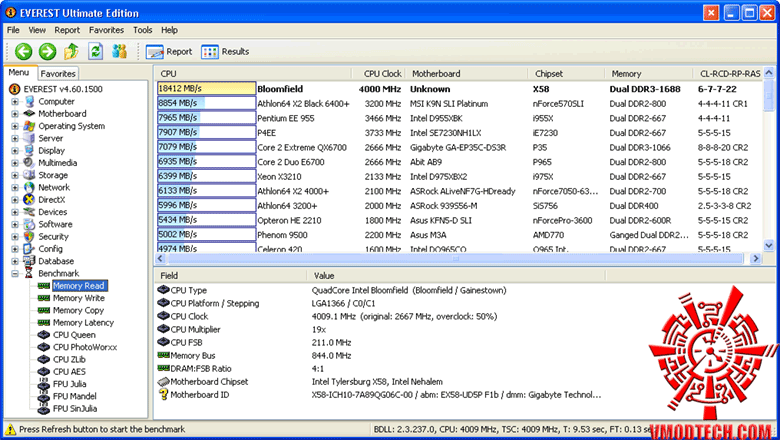
Task: Open the CPU PhotoWorxx benchmark
Action: point(84,347)
